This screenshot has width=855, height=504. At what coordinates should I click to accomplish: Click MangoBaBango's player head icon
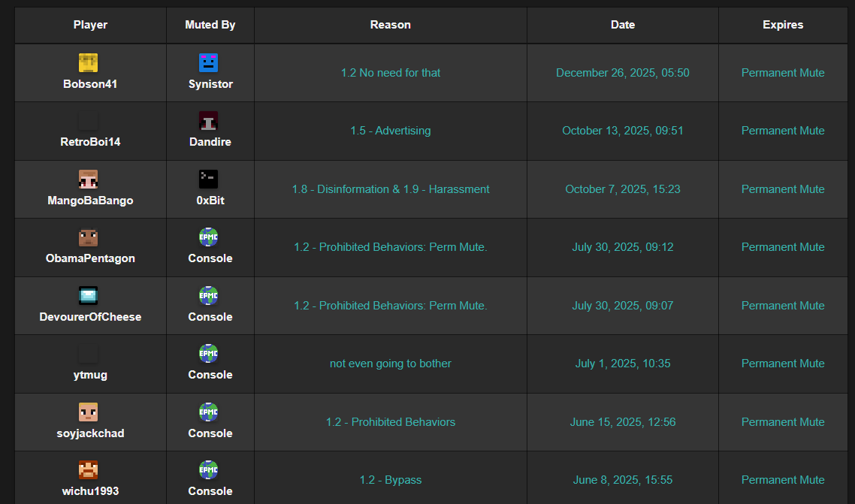coord(89,180)
